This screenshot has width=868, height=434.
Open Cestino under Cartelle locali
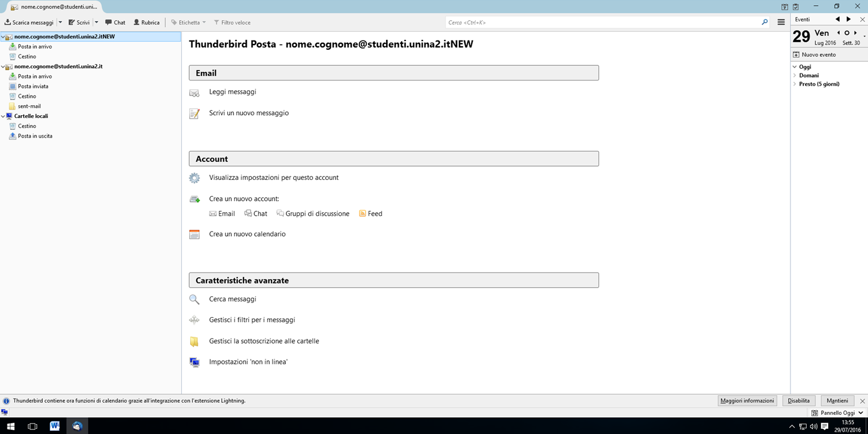coord(27,126)
